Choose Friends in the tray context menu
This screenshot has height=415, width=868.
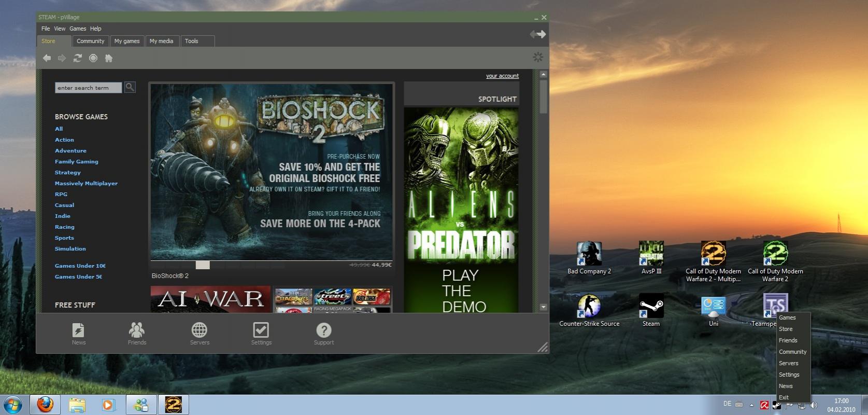[x=793, y=340]
